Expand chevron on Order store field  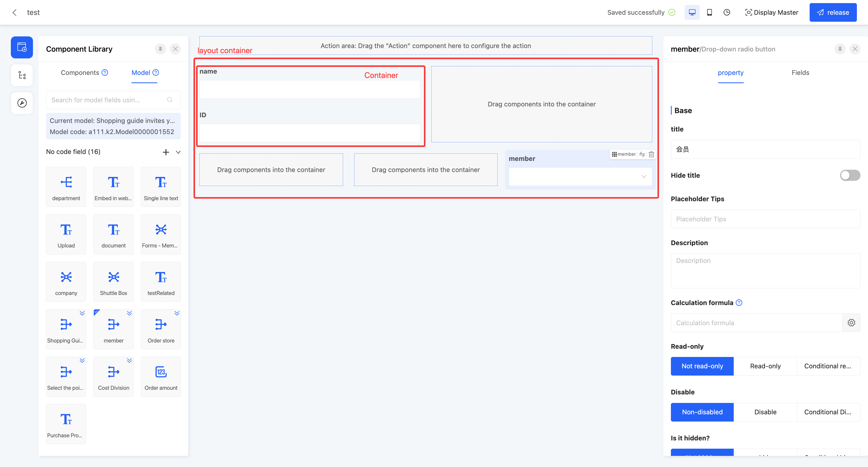[177, 313]
